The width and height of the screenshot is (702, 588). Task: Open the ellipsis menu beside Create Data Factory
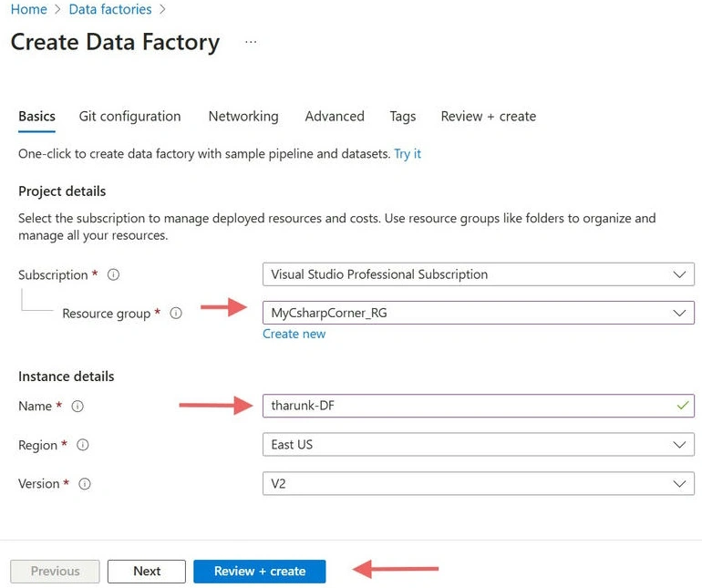(251, 42)
